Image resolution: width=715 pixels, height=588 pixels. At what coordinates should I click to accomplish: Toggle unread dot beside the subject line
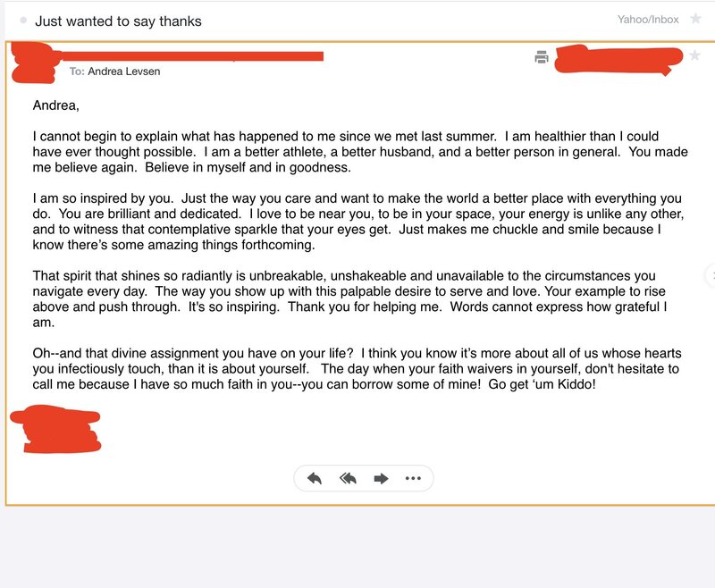(x=23, y=20)
